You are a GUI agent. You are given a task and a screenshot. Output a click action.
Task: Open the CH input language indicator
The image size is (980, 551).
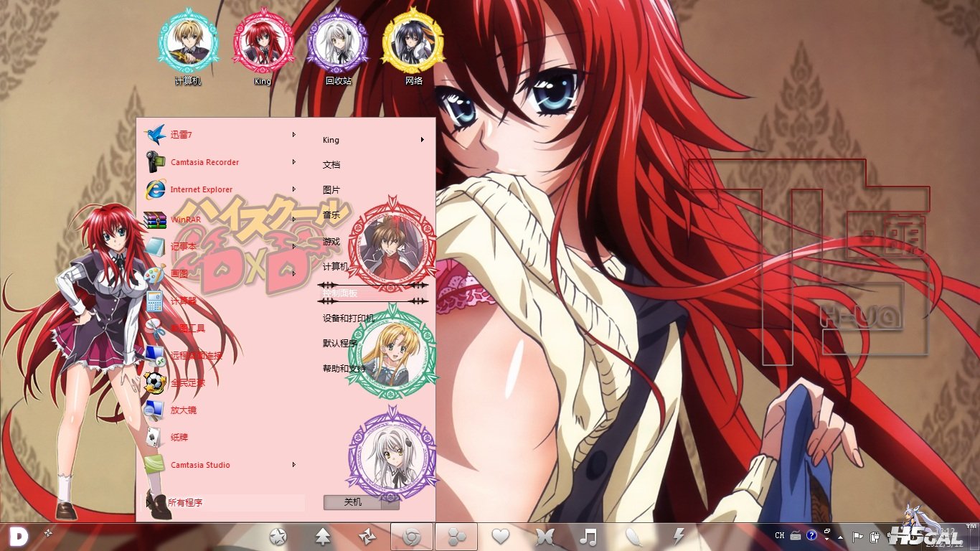pyautogui.click(x=780, y=536)
